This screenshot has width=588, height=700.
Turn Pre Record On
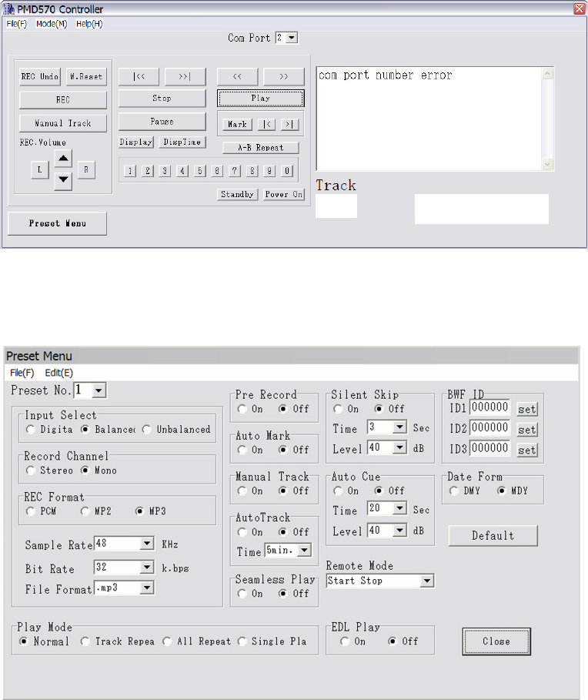(x=242, y=409)
